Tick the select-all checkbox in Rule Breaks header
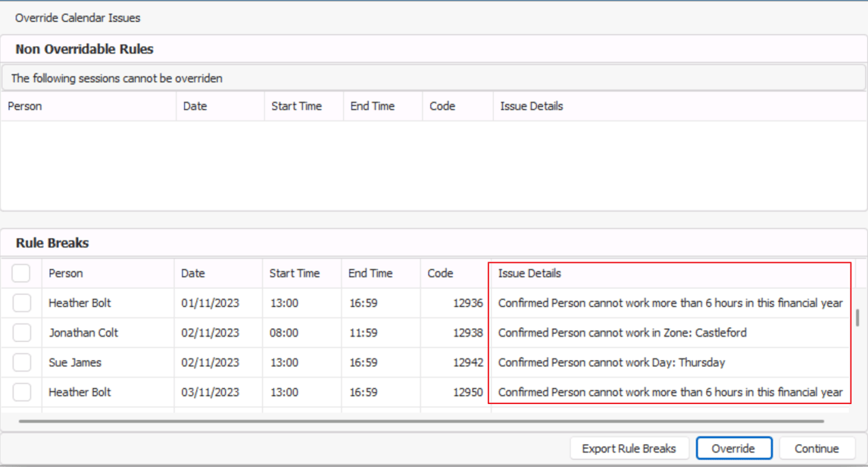The image size is (868, 467). (21, 273)
